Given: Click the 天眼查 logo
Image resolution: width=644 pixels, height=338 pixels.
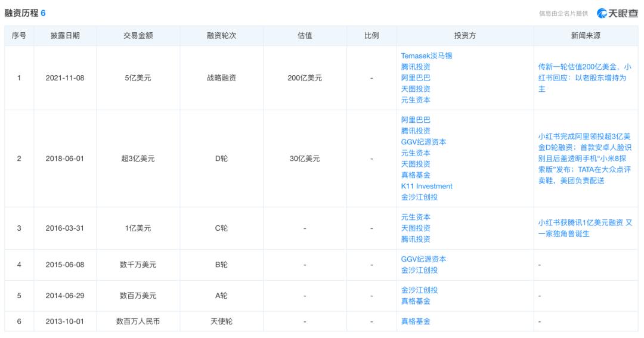Looking at the screenshot, I should (617, 13).
